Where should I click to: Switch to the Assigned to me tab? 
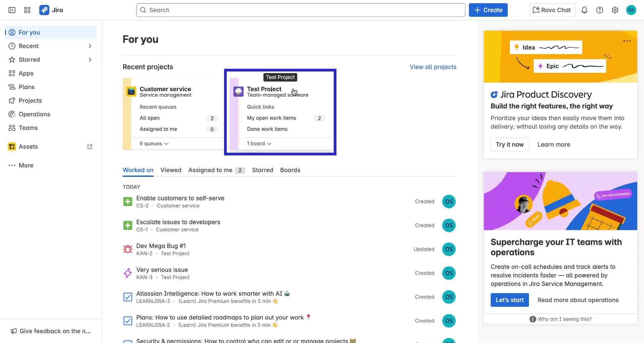[x=210, y=170]
